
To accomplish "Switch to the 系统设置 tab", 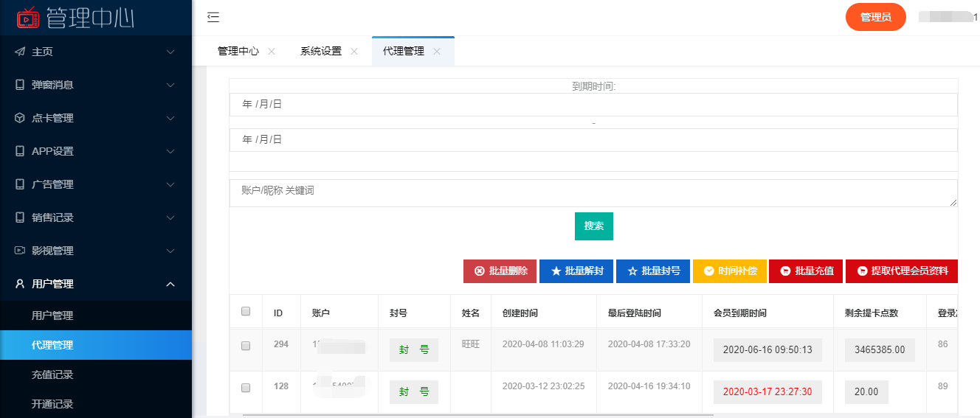I will (321, 52).
